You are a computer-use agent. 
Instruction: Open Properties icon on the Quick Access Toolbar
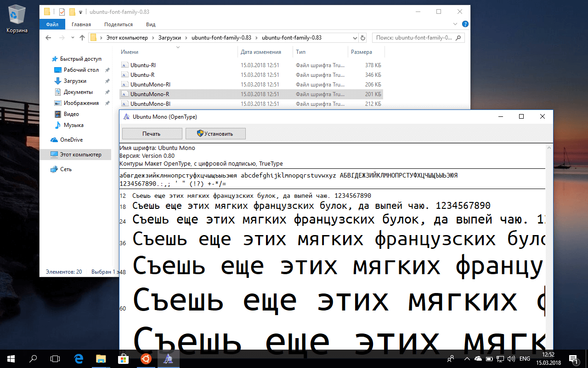pyautogui.click(x=62, y=11)
